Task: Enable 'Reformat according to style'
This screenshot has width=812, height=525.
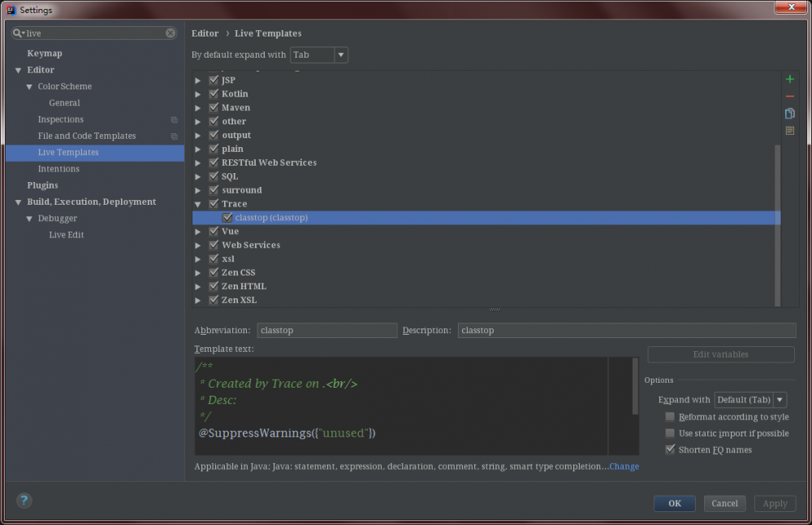Action: point(669,416)
